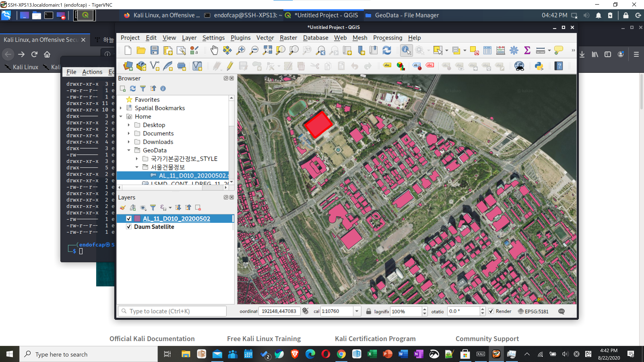Click the Sigma statistical summary icon
This screenshot has width=644, height=362.
527,50
